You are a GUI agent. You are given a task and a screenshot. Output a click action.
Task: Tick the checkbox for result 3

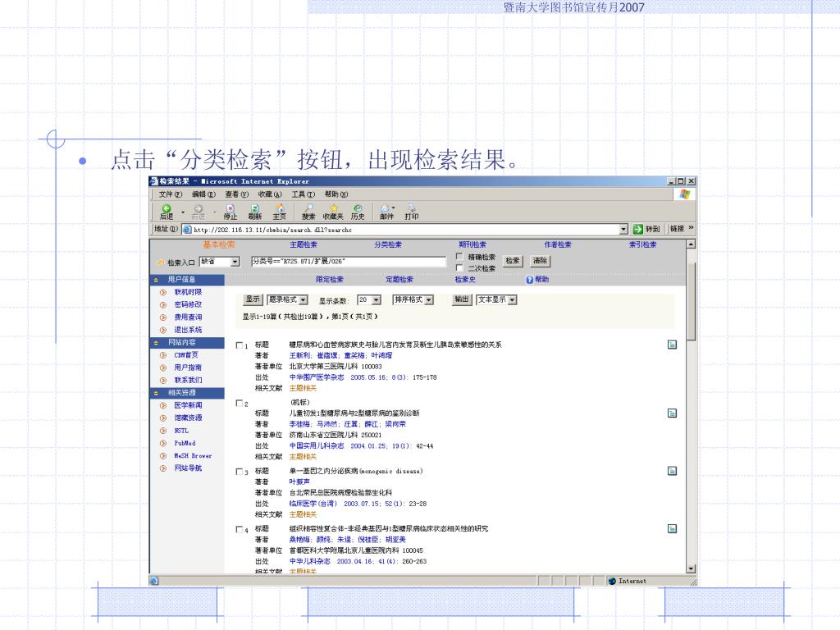(x=240, y=472)
